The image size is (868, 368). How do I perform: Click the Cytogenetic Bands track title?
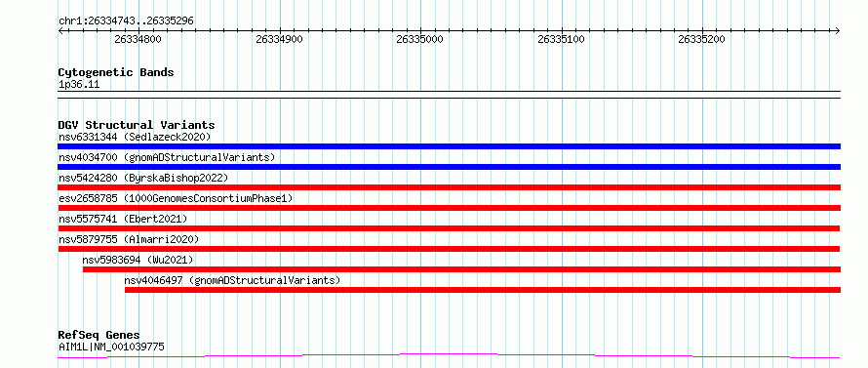(x=116, y=72)
